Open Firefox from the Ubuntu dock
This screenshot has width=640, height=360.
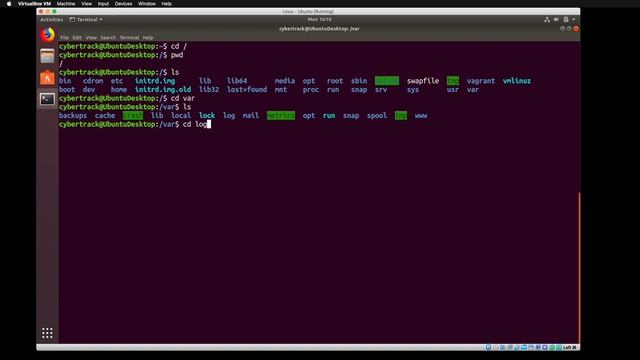(x=47, y=35)
